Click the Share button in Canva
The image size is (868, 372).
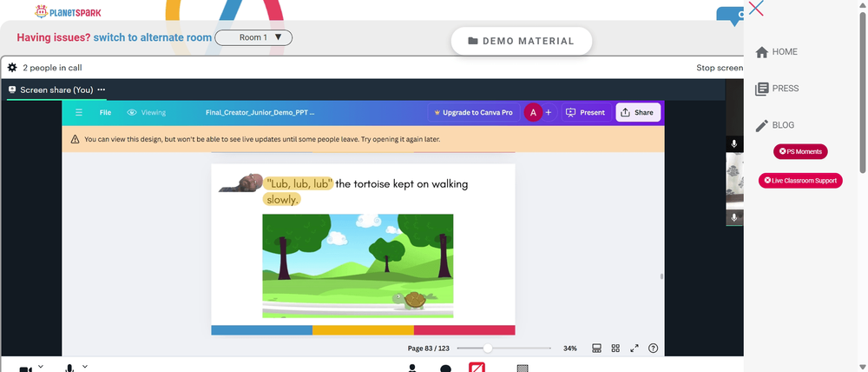pyautogui.click(x=638, y=112)
